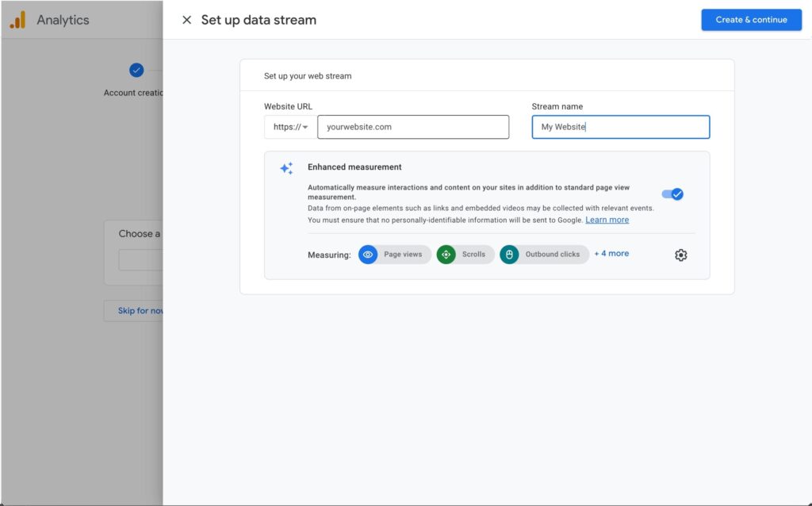Open the https:// protocol dropdown
The image size is (812, 506).
point(290,127)
